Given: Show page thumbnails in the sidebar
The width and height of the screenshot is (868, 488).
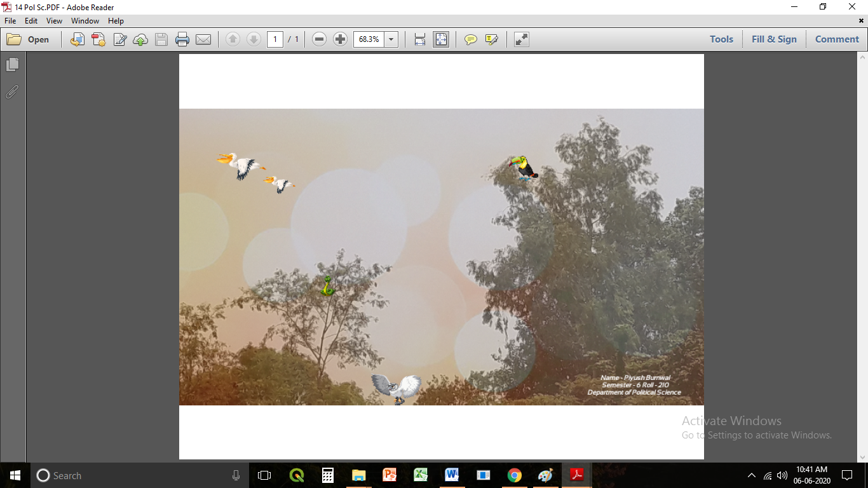Looking at the screenshot, I should pos(12,65).
